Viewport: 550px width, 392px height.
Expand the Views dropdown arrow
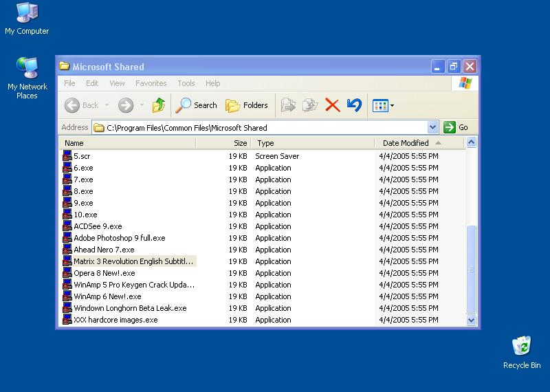point(392,105)
